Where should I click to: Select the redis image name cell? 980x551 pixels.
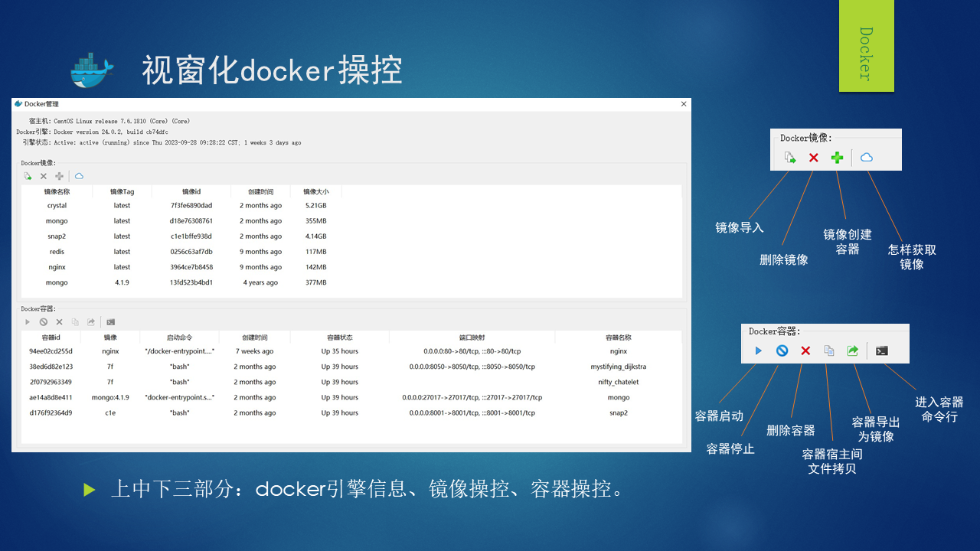pos(57,252)
